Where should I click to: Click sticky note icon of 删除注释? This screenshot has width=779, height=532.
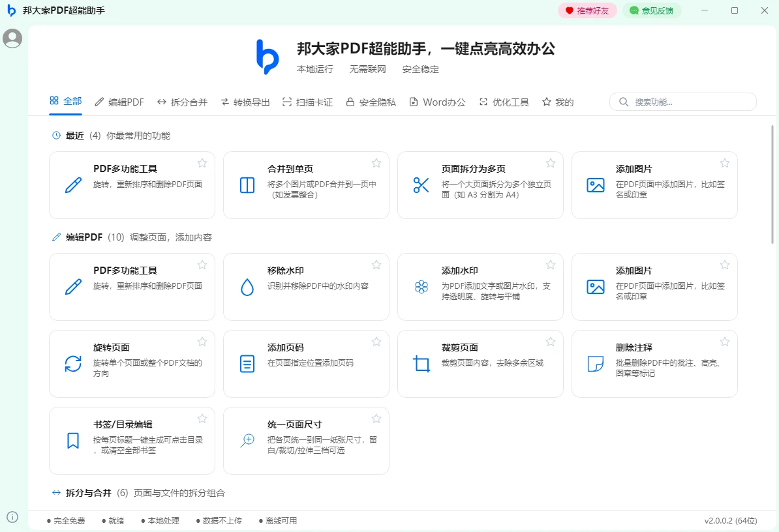tap(596, 364)
